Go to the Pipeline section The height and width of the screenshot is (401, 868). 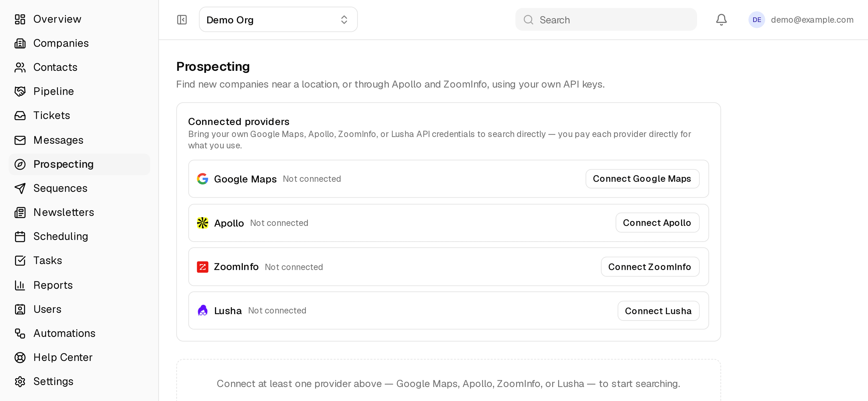coord(80,91)
